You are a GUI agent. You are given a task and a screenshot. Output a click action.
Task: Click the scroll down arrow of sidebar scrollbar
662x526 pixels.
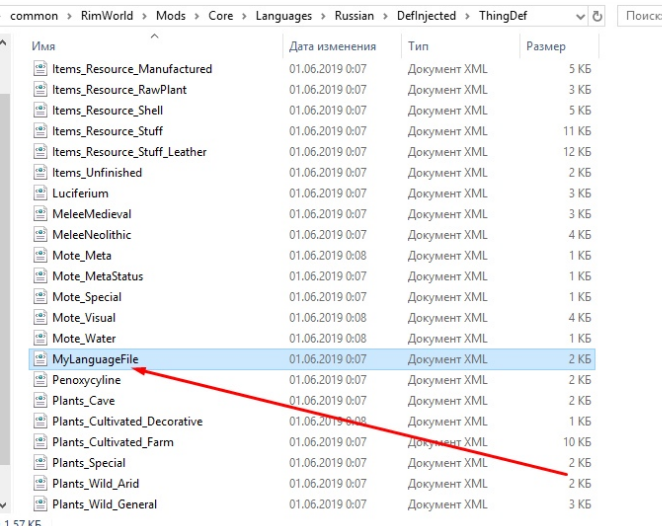tap(3, 504)
